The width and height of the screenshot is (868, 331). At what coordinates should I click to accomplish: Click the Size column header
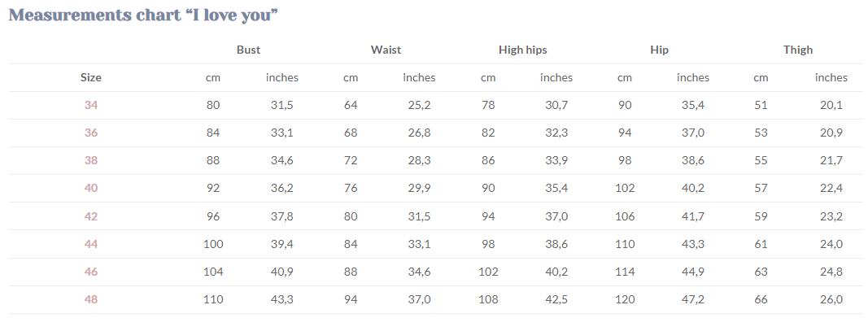click(x=91, y=77)
